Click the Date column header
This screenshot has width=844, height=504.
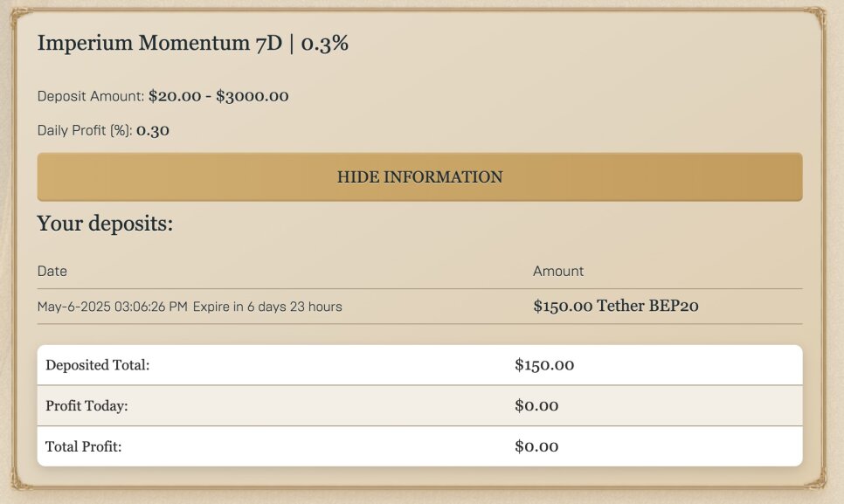tap(52, 271)
